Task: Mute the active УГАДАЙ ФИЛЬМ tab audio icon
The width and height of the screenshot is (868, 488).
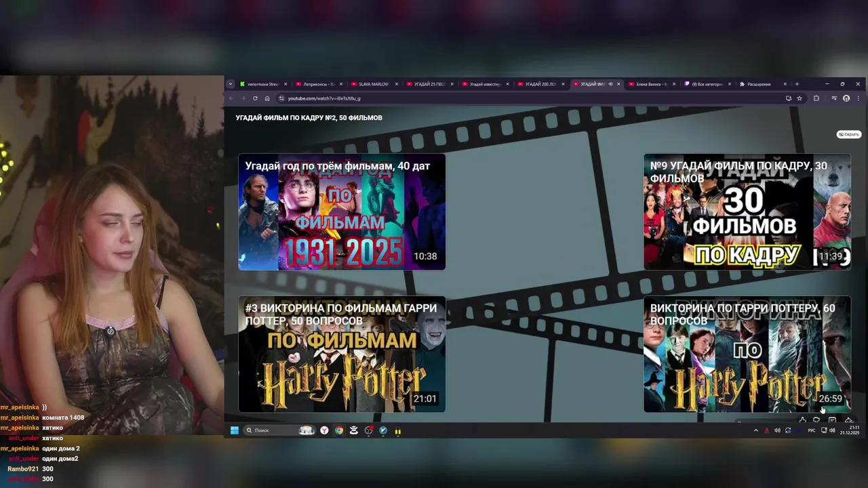Action: point(610,84)
